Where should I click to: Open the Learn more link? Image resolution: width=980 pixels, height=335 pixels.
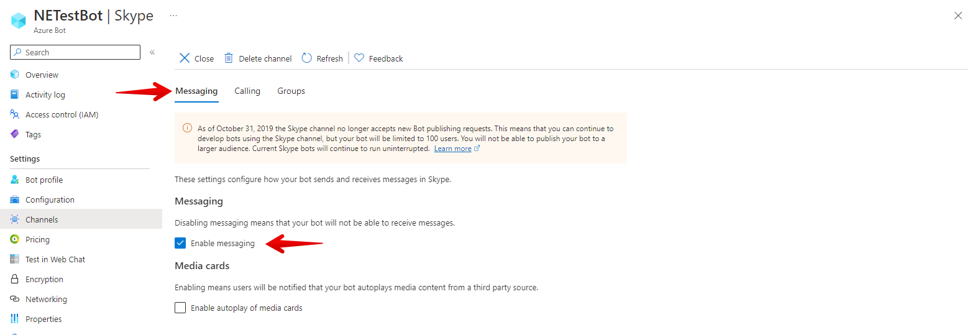pyautogui.click(x=452, y=149)
